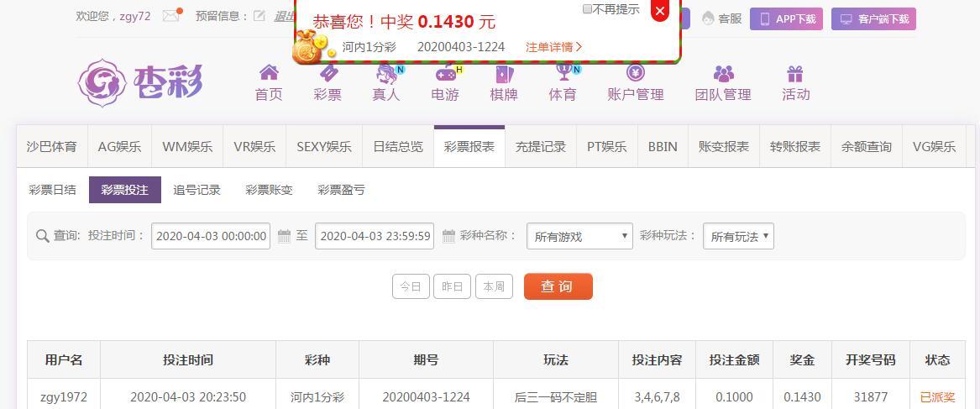
Task: Open the 电游 gamepad icon
Action: (447, 72)
